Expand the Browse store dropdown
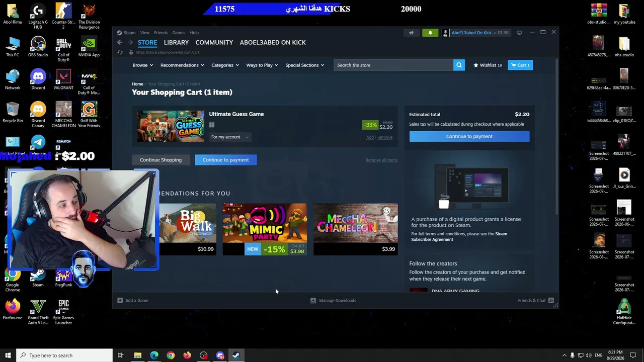This screenshot has width=644, height=362. coord(142,65)
